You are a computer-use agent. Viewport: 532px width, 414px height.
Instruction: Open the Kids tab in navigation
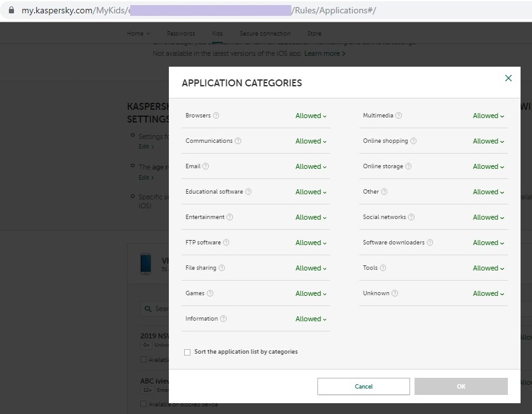pos(217,34)
